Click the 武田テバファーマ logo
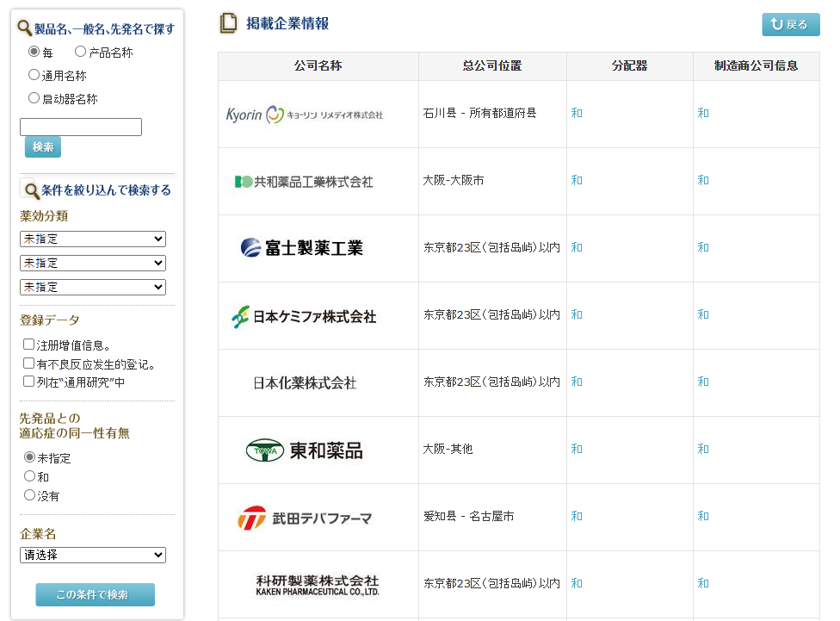Image resolution: width=840 pixels, height=621 pixels. (x=305, y=518)
